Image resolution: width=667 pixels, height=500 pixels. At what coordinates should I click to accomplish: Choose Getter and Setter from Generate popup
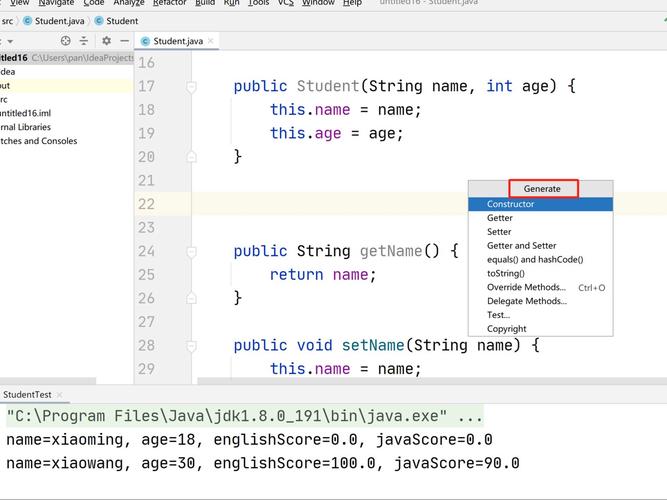(x=521, y=246)
